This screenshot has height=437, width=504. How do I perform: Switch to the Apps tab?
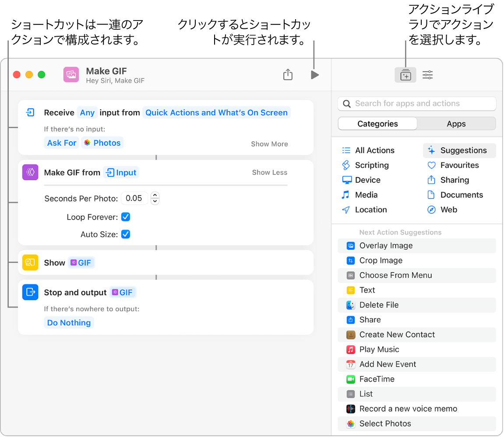coord(456,123)
